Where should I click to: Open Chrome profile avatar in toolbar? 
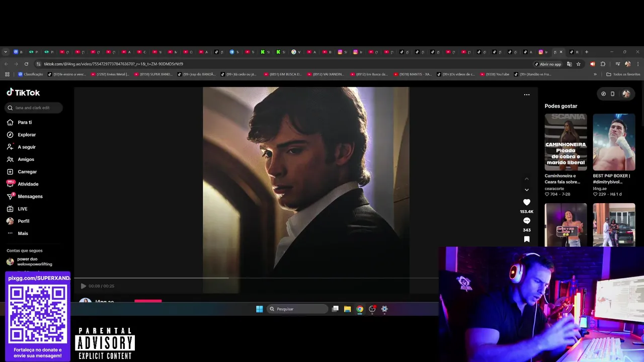[627, 64]
